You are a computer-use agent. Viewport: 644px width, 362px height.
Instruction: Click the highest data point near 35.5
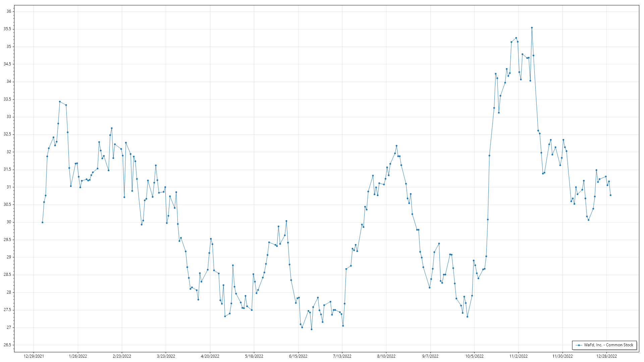(532, 28)
